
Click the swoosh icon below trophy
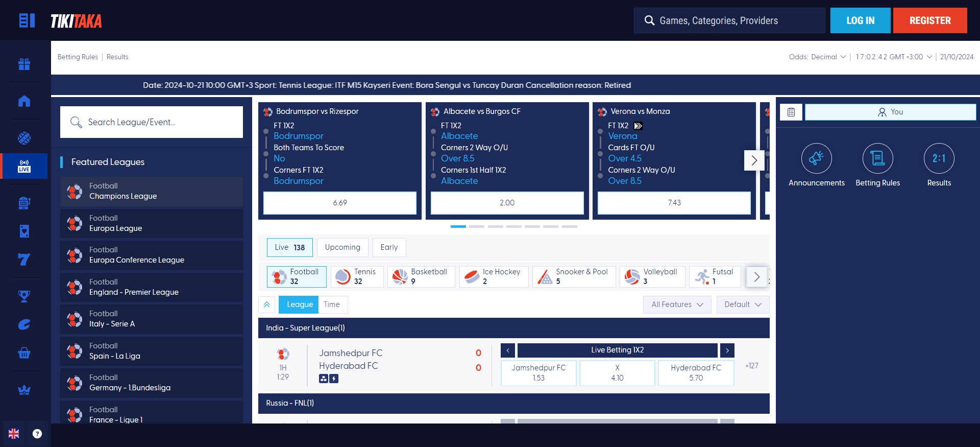click(x=24, y=324)
